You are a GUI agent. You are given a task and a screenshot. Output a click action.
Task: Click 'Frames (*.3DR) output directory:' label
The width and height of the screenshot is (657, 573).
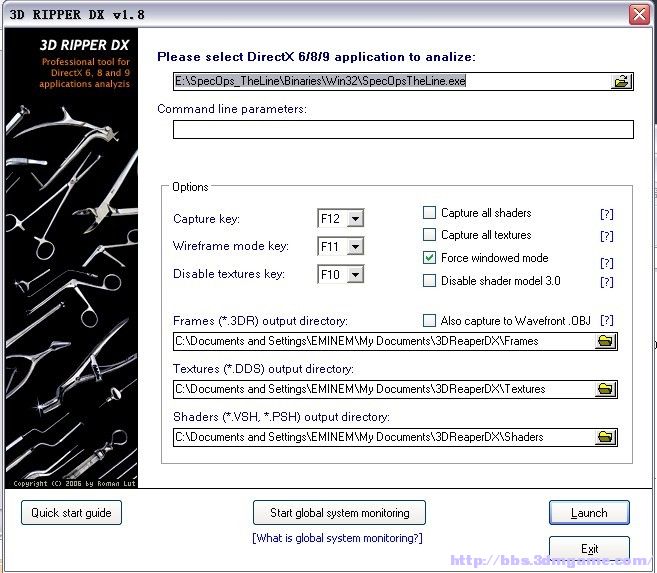[260, 321]
